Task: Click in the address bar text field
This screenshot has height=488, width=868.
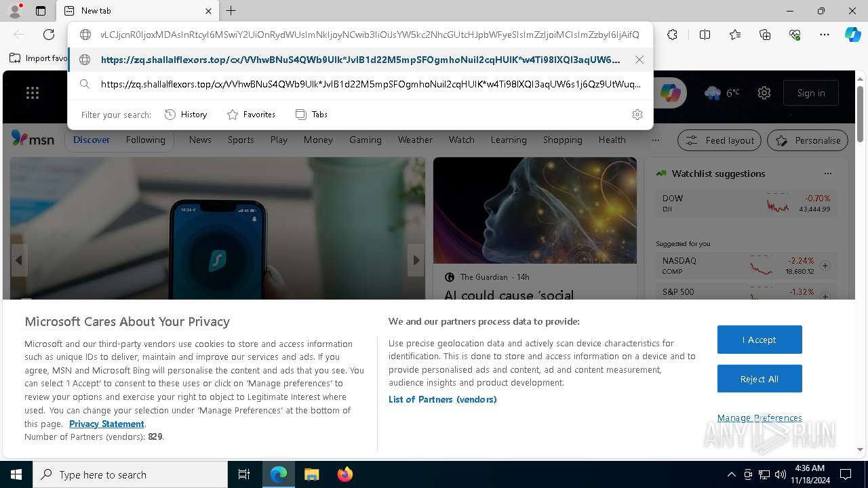Action: point(369,35)
